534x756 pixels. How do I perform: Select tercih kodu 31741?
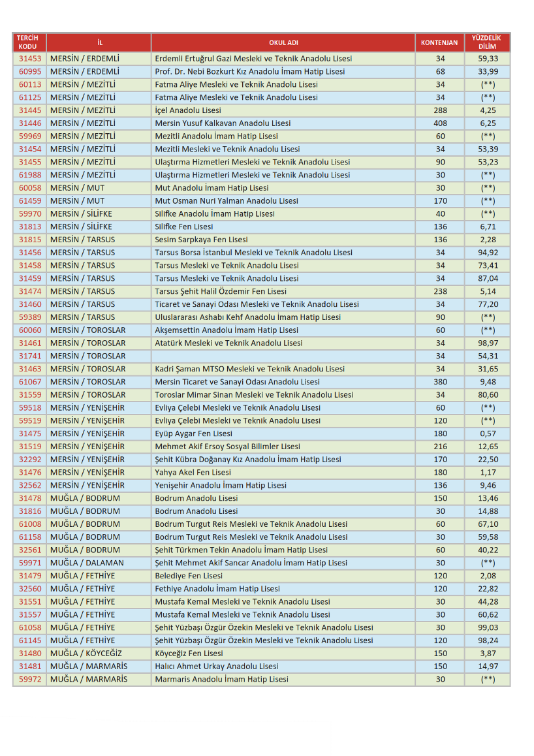(31, 356)
